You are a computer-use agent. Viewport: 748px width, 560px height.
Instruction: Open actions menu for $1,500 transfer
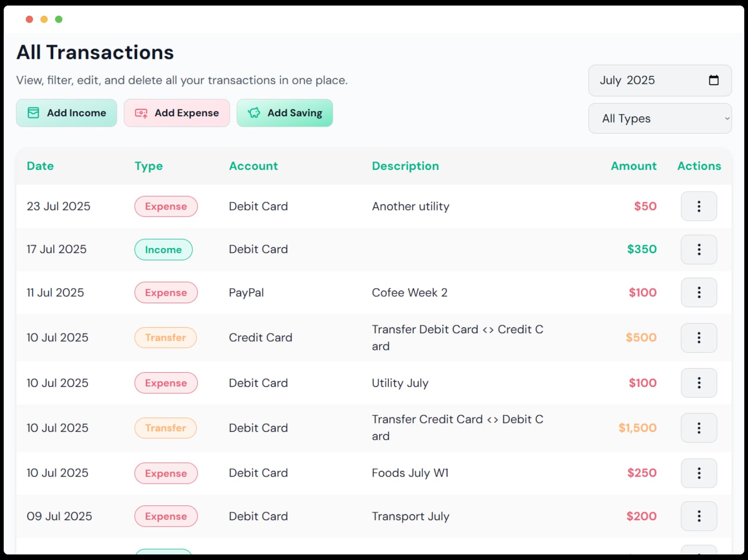point(698,428)
